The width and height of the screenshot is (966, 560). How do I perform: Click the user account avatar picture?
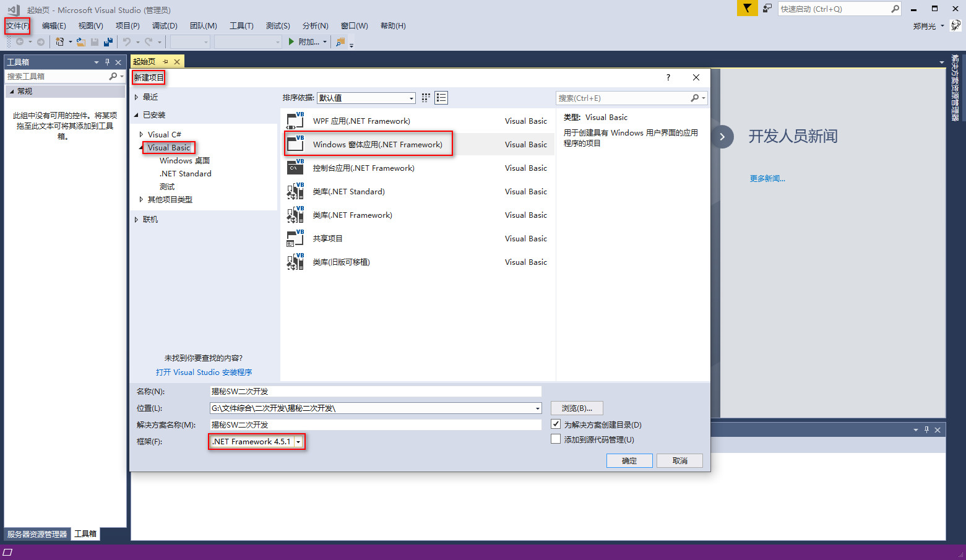click(x=956, y=25)
